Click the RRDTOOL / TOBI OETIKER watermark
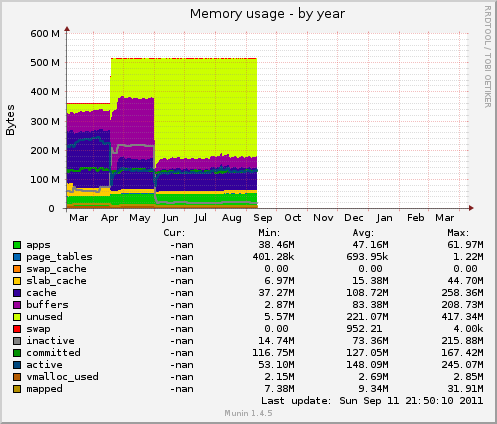The width and height of the screenshot is (497, 424). pos(487,57)
